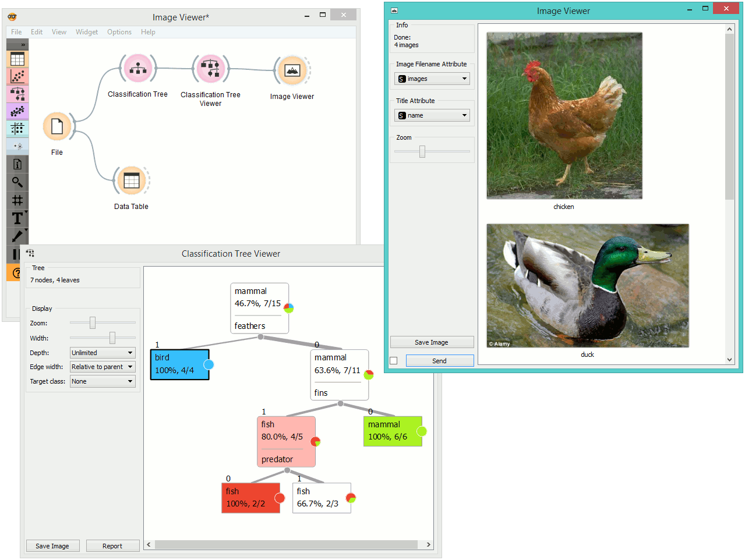Click the Report button in the tree viewer
This screenshot has width=745, height=560.
tap(112, 545)
